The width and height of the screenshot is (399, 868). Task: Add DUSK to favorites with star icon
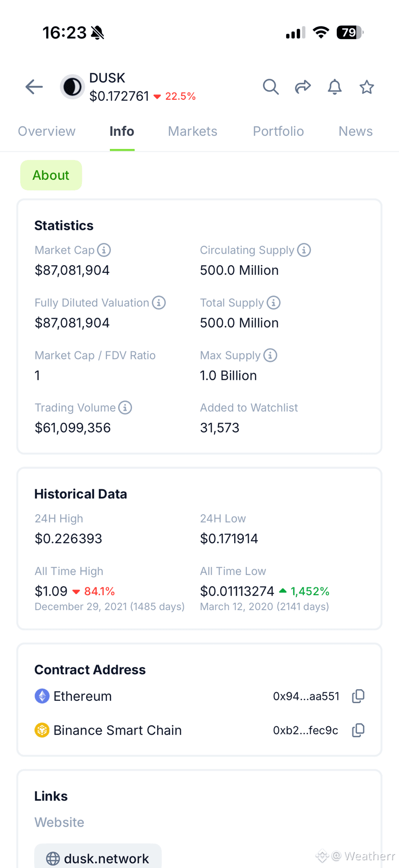point(367,87)
